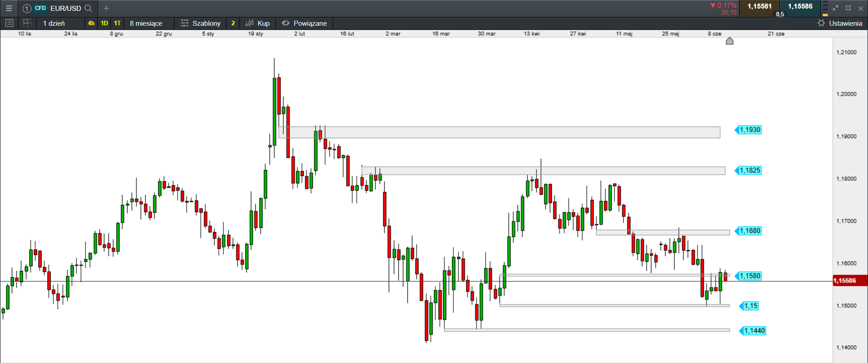Select the 1,15 price level label

pyautogui.click(x=750, y=306)
